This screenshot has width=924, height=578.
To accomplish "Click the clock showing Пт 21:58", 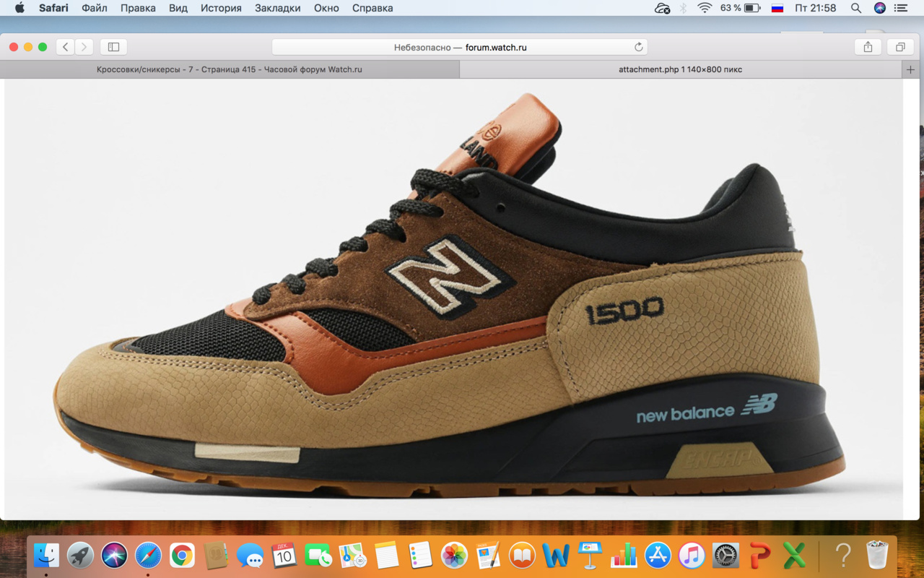I will point(815,8).
